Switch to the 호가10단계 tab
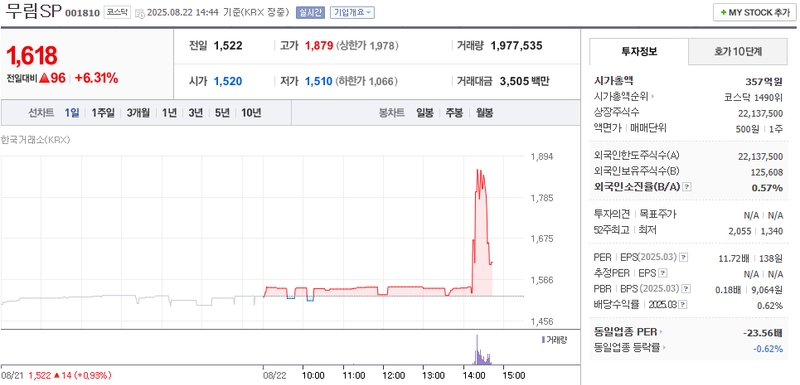800x385 pixels. (x=738, y=51)
